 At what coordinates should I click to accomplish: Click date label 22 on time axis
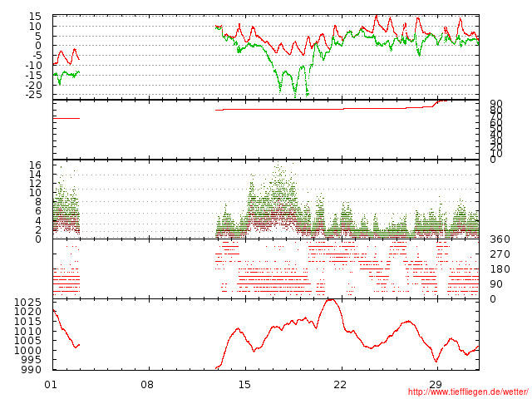[x=340, y=385]
